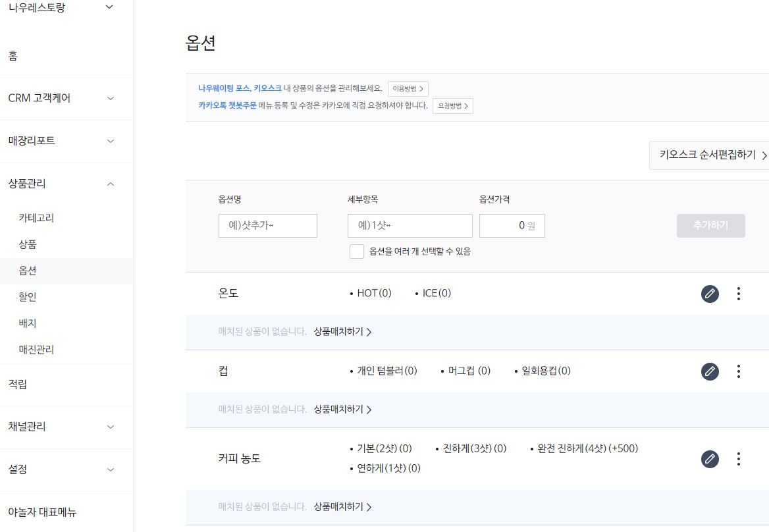The width and height of the screenshot is (769, 532).
Task: Expand the 채널관리 menu
Action: [111, 427]
